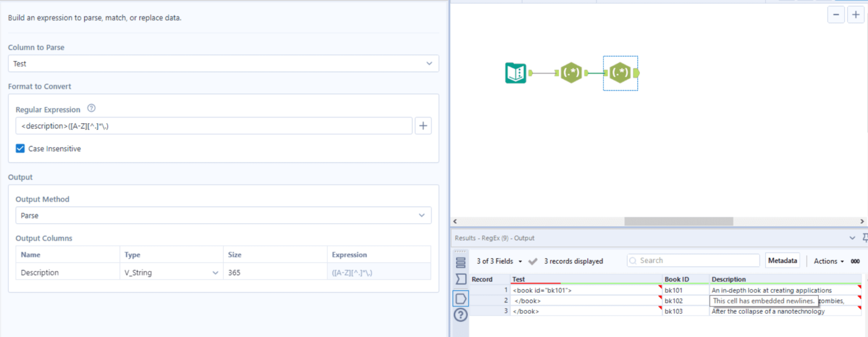Zoom in using the plus icon above canvas
The image size is (868, 337).
[x=855, y=14]
